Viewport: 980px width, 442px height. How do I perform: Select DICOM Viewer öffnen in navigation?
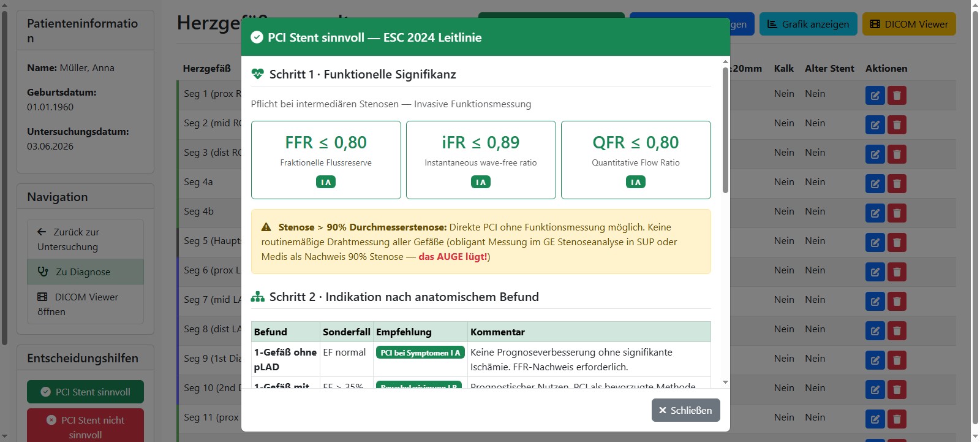(85, 304)
